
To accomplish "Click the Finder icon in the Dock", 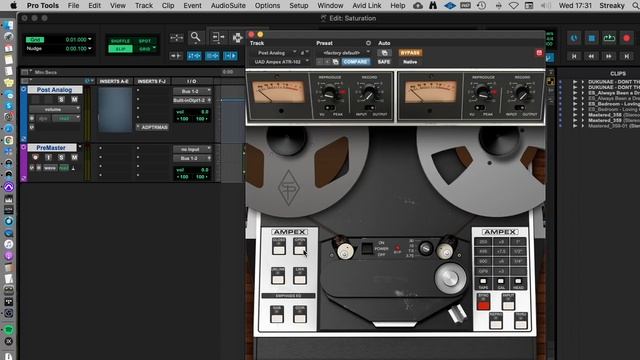I will click(8, 25).
